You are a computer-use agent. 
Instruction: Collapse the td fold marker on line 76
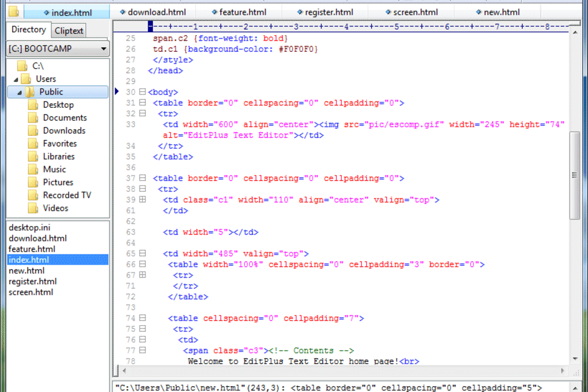tap(142, 339)
